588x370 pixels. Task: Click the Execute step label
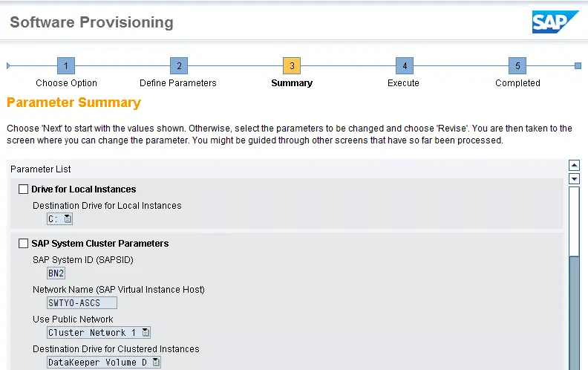click(x=403, y=83)
